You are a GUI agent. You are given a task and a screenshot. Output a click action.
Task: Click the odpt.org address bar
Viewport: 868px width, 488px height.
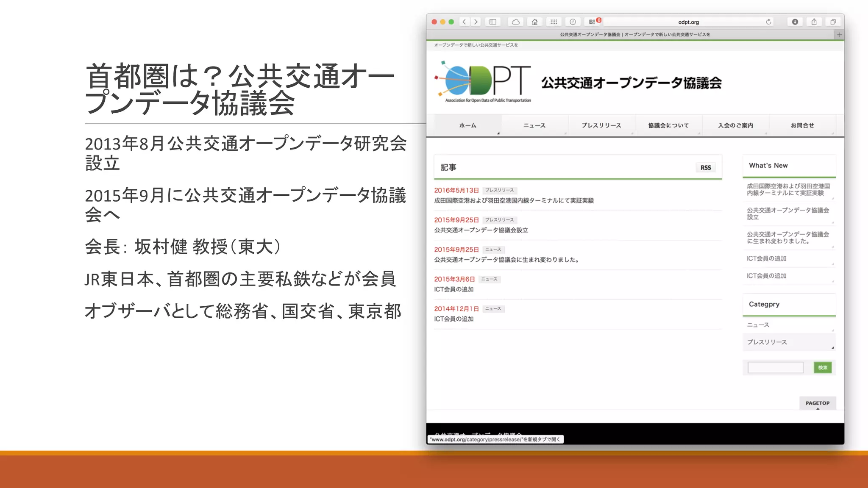pos(688,22)
